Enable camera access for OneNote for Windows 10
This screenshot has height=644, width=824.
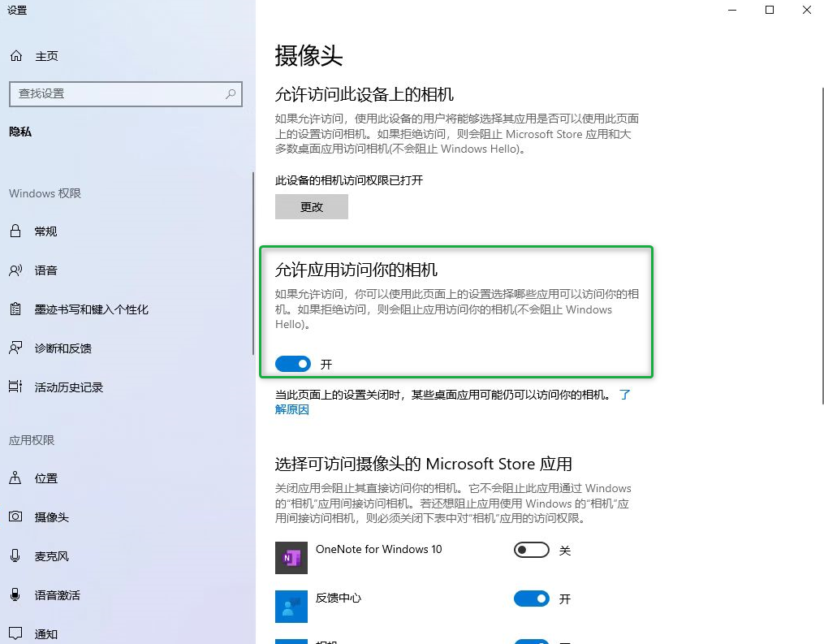pyautogui.click(x=531, y=551)
